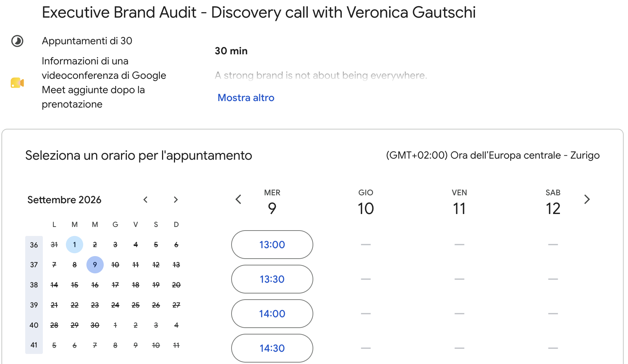Screen dimensions: 628x364
Task: Click the appointment duration clock icon
Action: tap(17, 41)
